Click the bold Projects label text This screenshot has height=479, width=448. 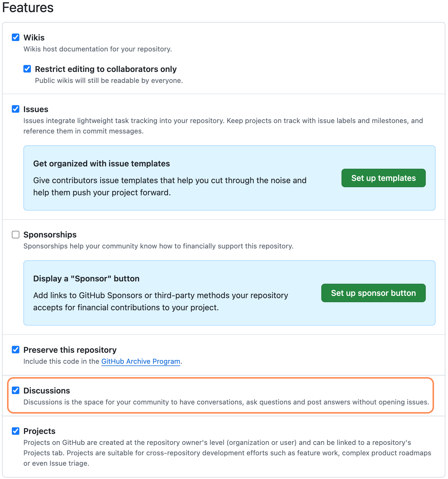tap(39, 431)
